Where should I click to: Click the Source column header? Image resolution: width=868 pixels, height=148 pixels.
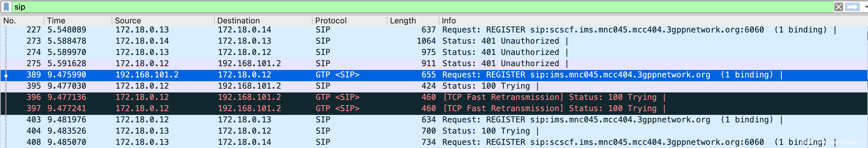pyautogui.click(x=128, y=21)
